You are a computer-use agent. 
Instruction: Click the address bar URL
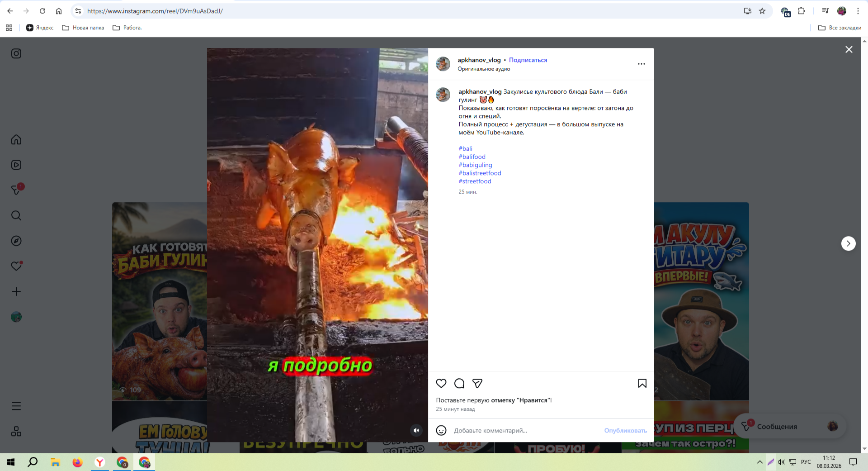pos(155,11)
